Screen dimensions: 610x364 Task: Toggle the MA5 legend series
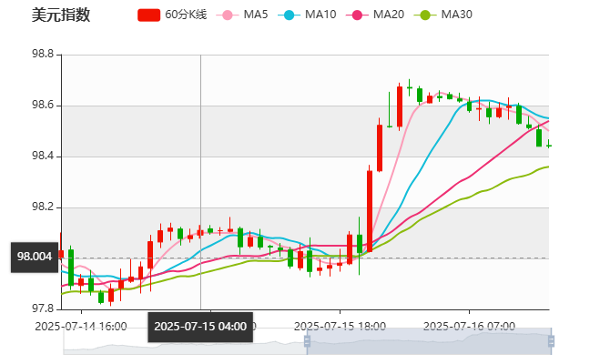click(241, 15)
